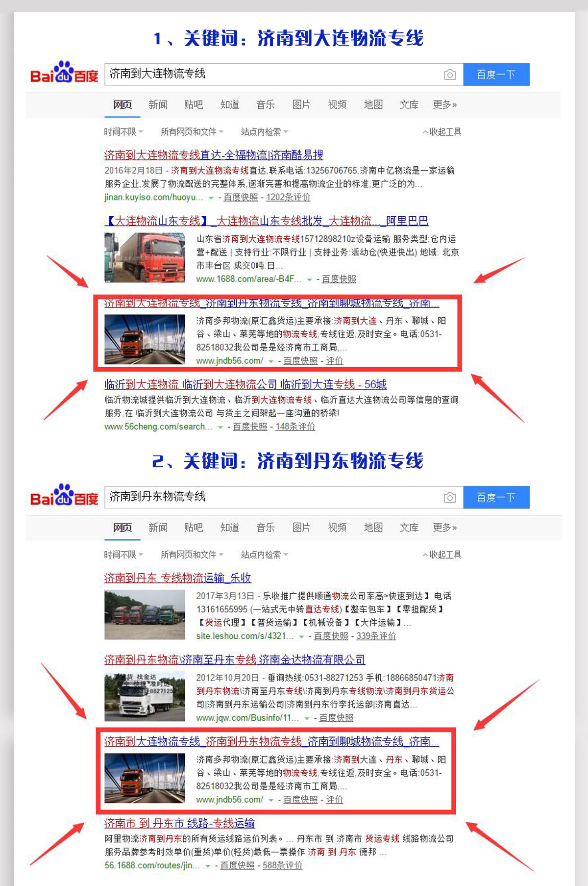This screenshot has width=588, height=886.
Task: Click the second Baidu logo
Action: tap(64, 496)
